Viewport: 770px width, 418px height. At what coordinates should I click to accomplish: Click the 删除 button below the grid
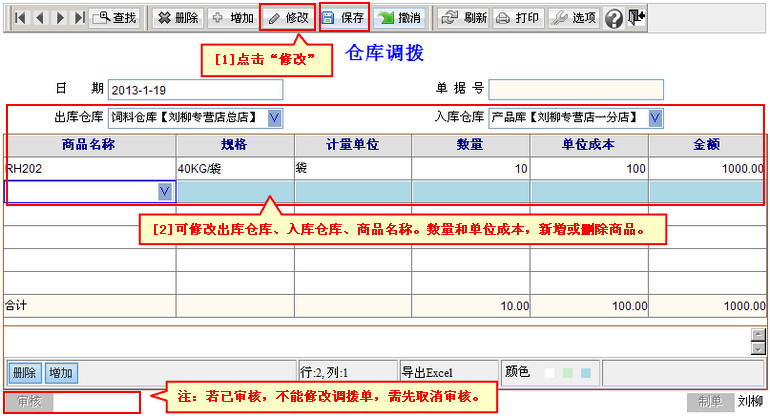[26, 373]
